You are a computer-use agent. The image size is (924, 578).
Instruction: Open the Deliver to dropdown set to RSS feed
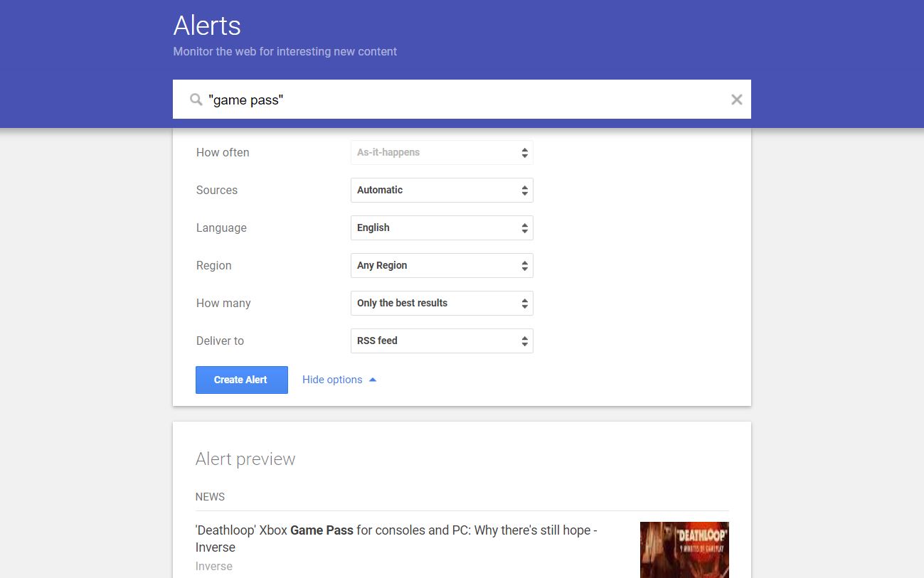pos(442,341)
